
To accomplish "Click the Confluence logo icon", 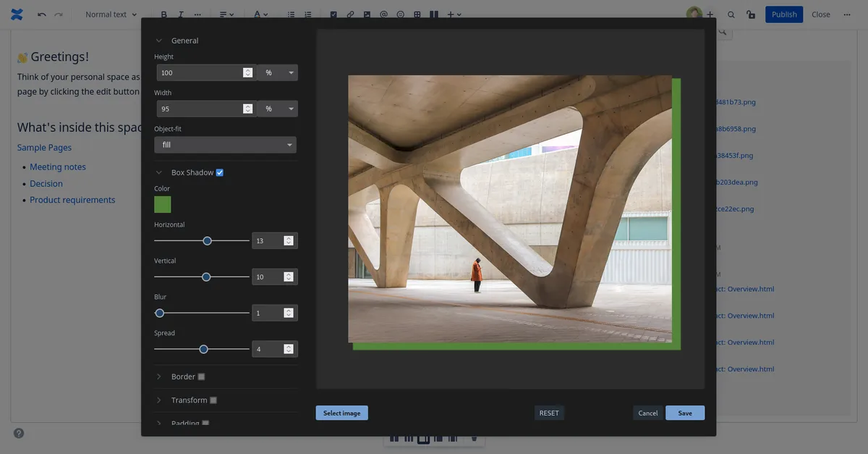I will [x=17, y=14].
